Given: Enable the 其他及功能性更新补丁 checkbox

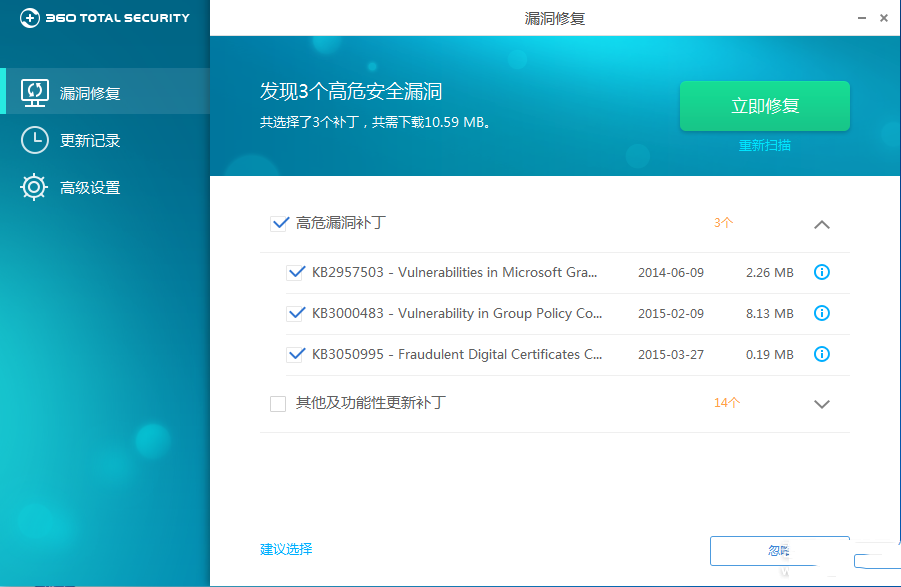Looking at the screenshot, I should [278, 404].
